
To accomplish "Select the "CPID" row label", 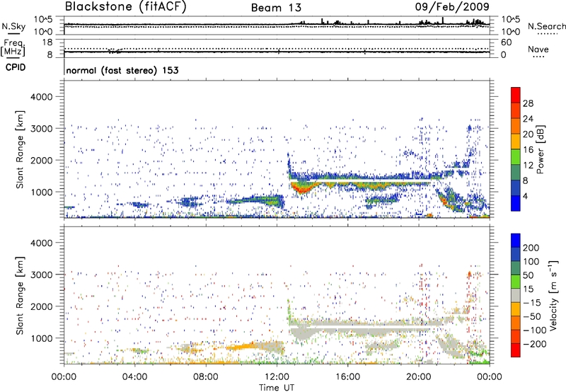I will click(16, 67).
